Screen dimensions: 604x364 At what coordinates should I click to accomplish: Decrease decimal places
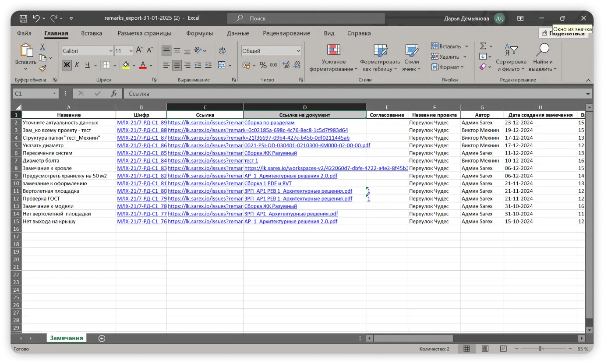(x=297, y=65)
